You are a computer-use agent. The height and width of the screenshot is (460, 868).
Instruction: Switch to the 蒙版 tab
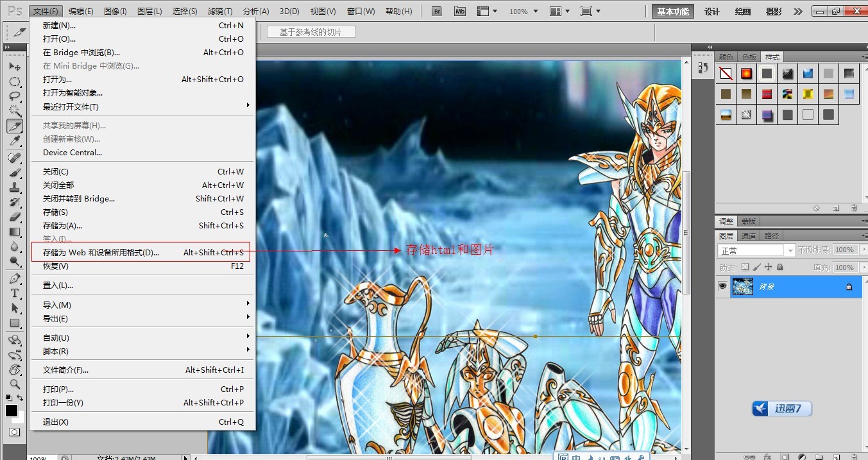pyautogui.click(x=749, y=221)
